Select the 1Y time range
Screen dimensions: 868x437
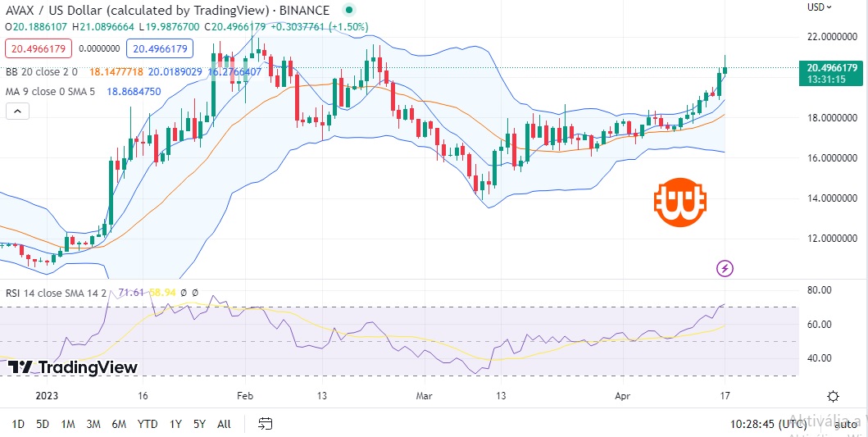coord(175,424)
